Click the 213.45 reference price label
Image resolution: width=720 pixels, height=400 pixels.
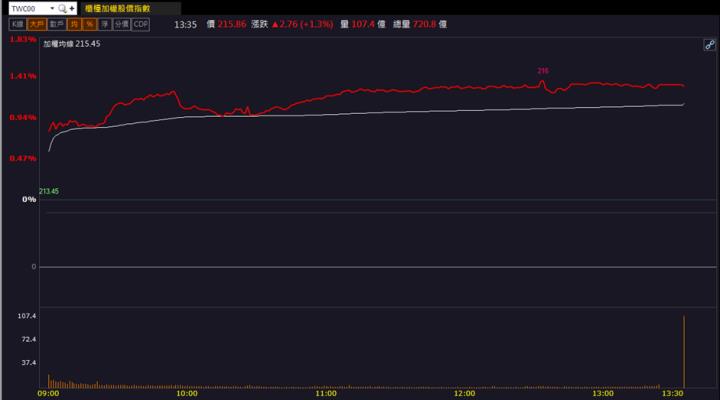(x=49, y=192)
